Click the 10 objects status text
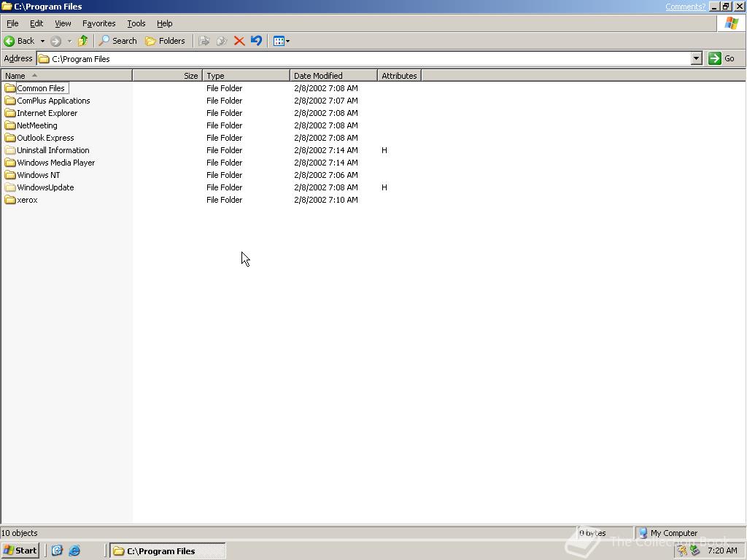The width and height of the screenshot is (747, 560). pos(20,533)
